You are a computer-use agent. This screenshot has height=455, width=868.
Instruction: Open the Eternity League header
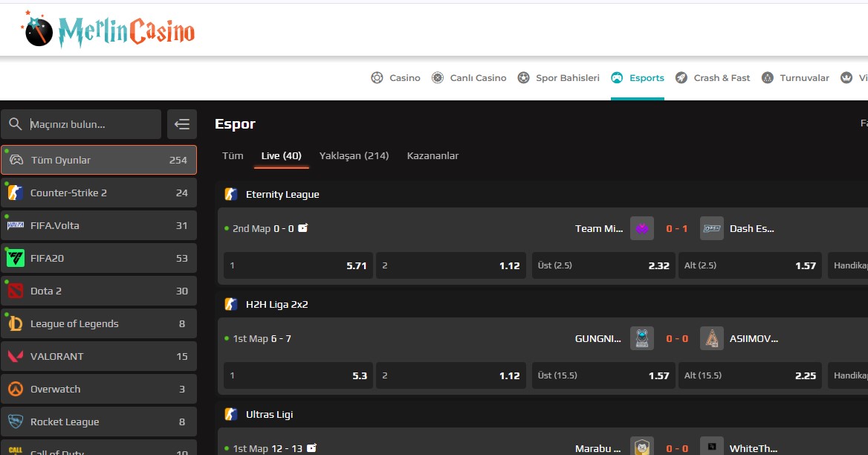tap(282, 194)
